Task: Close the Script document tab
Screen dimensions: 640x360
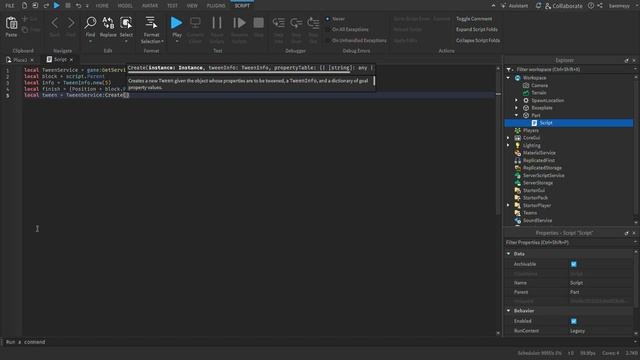Action: [71, 60]
